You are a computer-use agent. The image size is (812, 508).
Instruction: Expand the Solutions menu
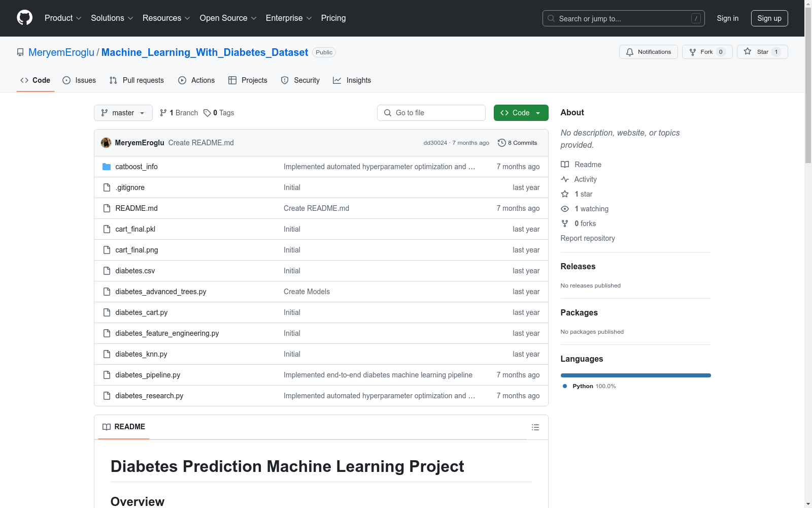point(112,18)
